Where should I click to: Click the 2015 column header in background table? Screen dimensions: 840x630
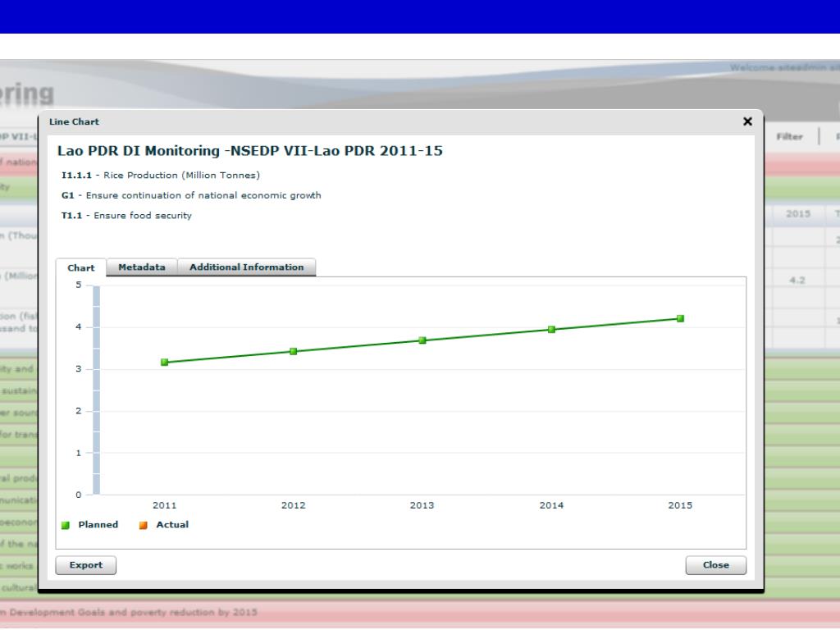797,214
